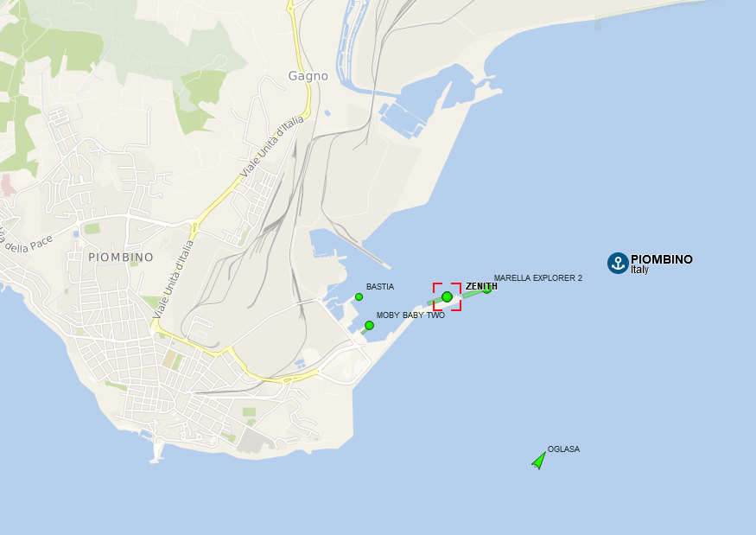Image resolution: width=756 pixels, height=535 pixels.
Task: Click the OGLASA vessel name label
Action: coord(563,449)
